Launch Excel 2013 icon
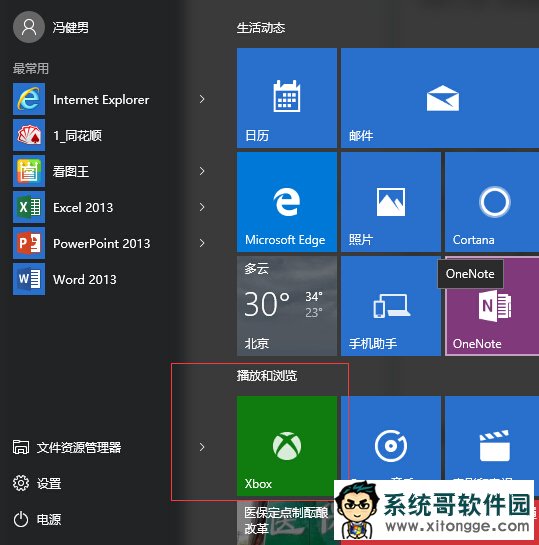The width and height of the screenshot is (539, 545). click(29, 207)
